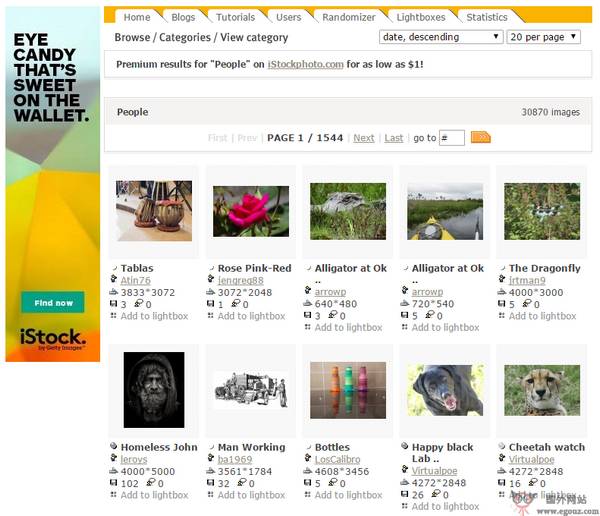Add Bottles to lightbox

point(348,495)
